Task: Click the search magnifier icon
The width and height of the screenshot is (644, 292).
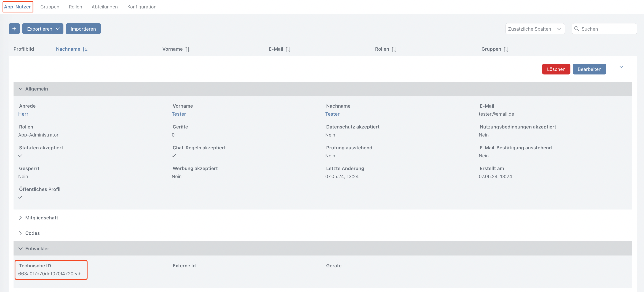Action: [x=577, y=29]
